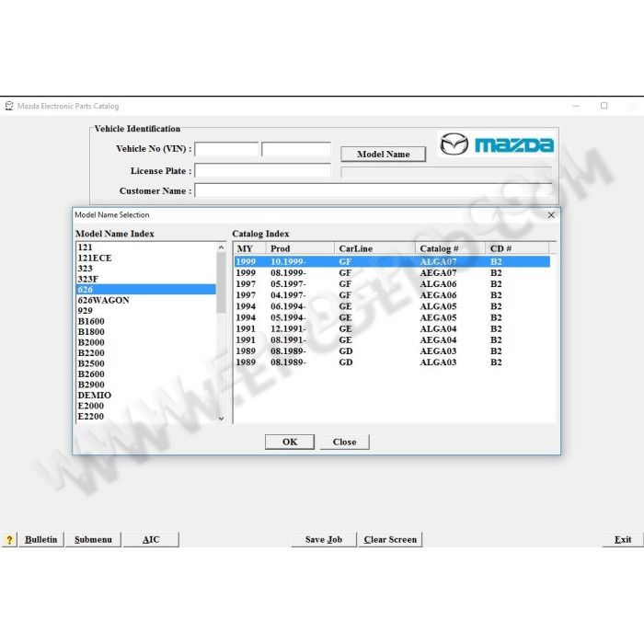
Task: Select model B1600 in the list
Action: point(145,321)
